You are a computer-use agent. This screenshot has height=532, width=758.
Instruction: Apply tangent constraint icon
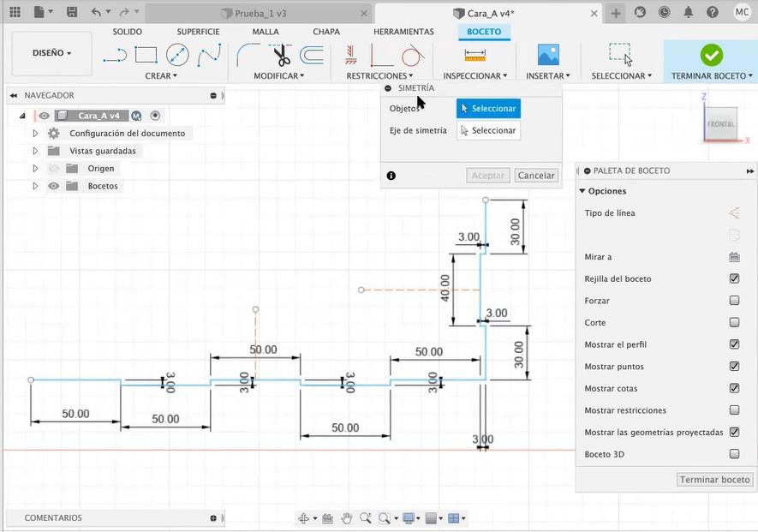tap(412, 55)
